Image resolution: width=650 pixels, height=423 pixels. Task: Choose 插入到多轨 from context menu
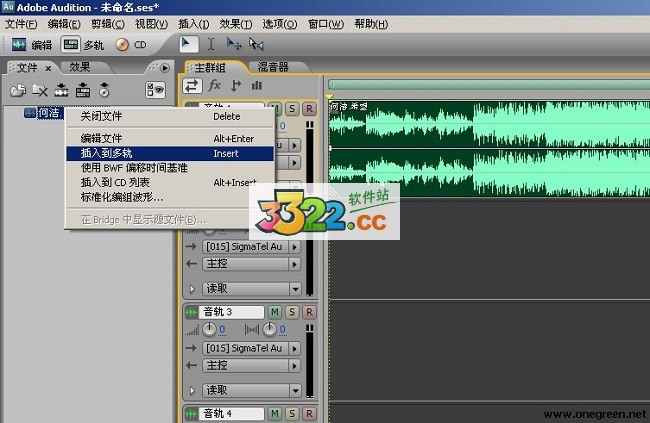[x=170, y=153]
